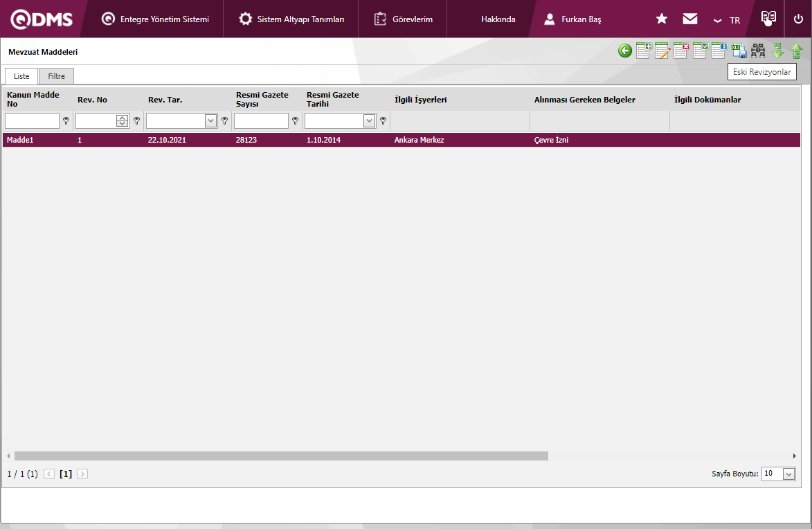Open the help book icon
Screen dimensions: 812x529
click(768, 17)
